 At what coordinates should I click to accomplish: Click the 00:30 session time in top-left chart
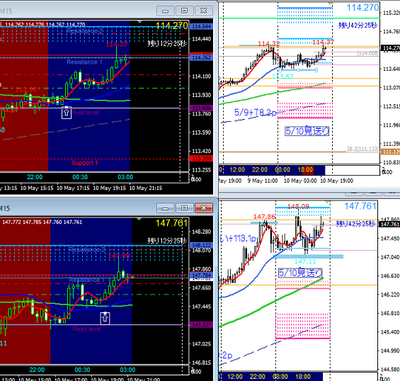pyautogui.click(x=80, y=177)
